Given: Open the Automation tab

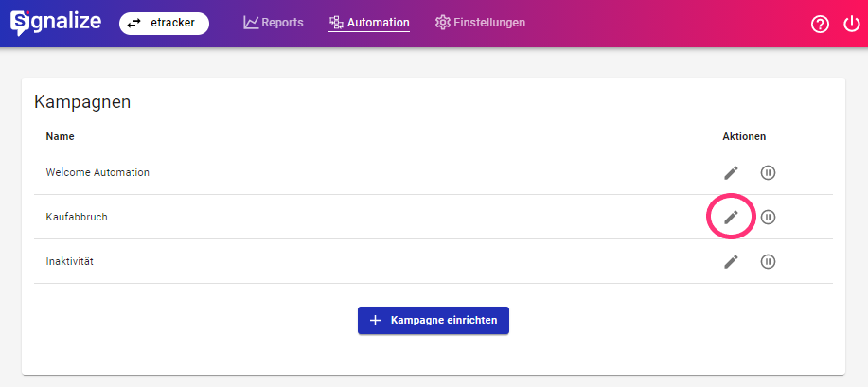Looking at the screenshot, I should [x=368, y=23].
